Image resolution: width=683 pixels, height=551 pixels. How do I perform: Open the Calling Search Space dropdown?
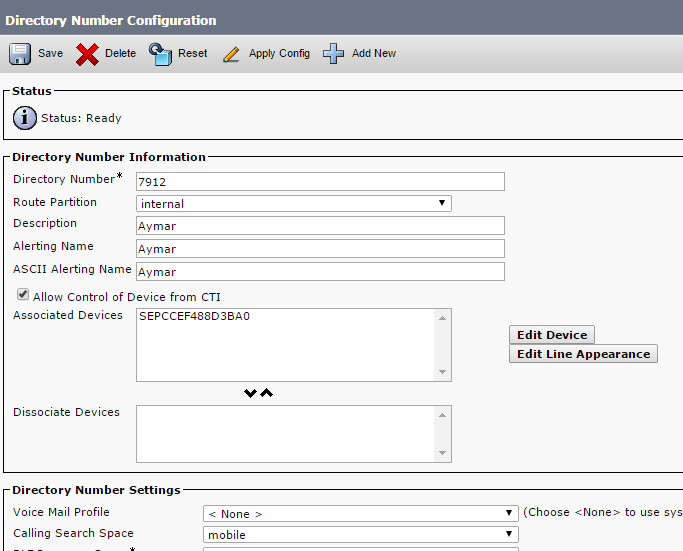[360, 535]
